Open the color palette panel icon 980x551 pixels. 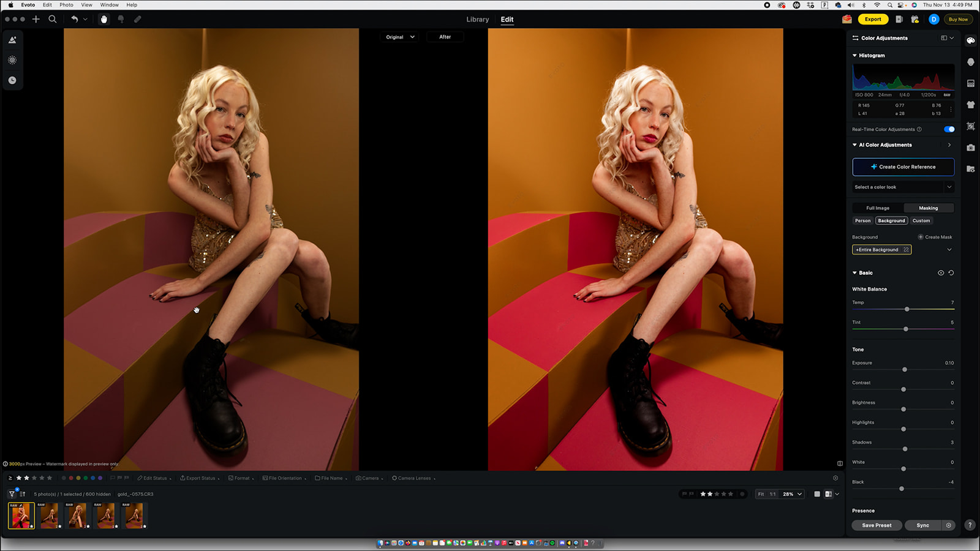pyautogui.click(x=971, y=40)
